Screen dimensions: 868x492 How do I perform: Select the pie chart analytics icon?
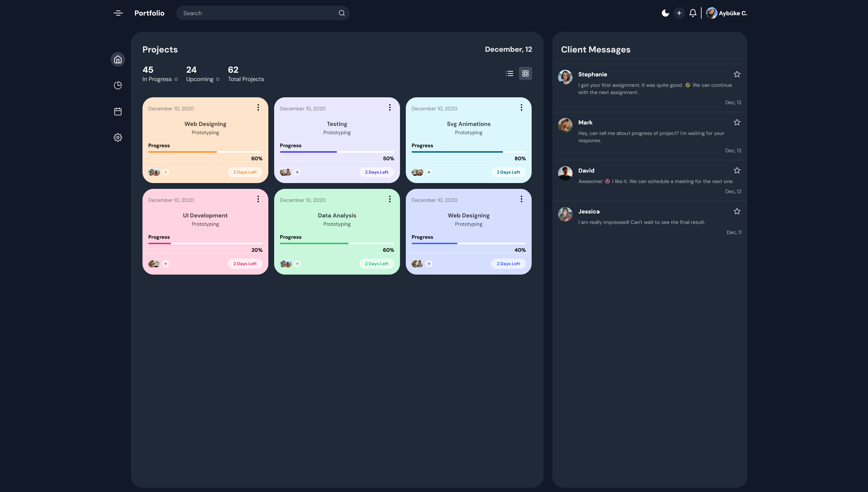tap(118, 85)
